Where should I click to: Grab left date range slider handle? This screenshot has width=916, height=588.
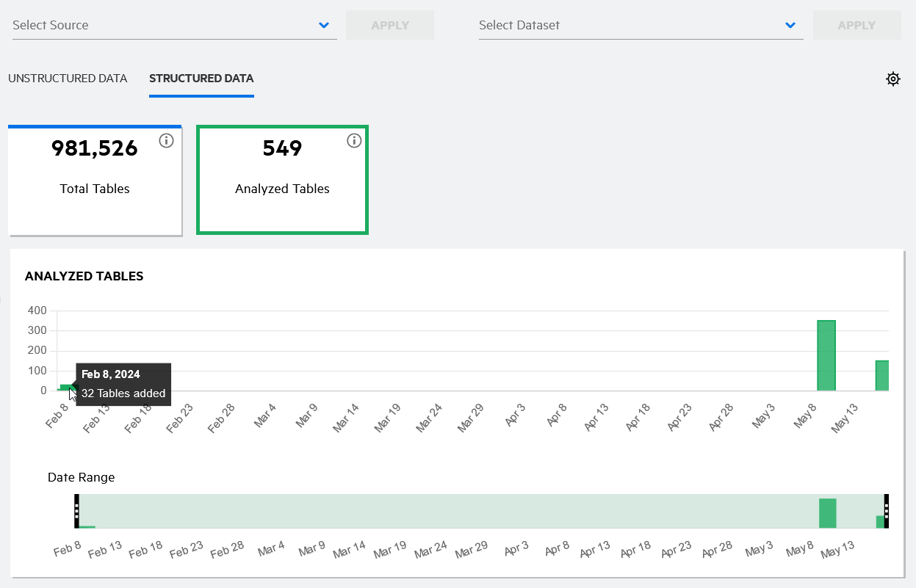(76, 511)
